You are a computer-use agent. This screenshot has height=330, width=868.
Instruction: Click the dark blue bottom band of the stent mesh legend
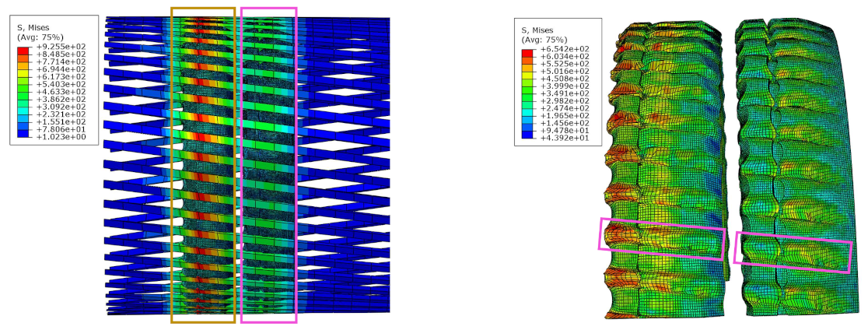coord(23,133)
